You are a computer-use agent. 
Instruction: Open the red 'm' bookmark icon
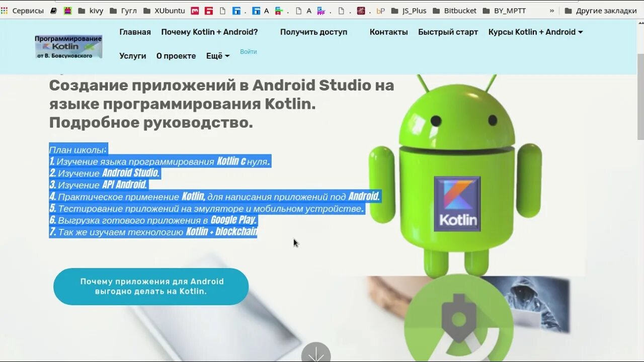(195, 11)
